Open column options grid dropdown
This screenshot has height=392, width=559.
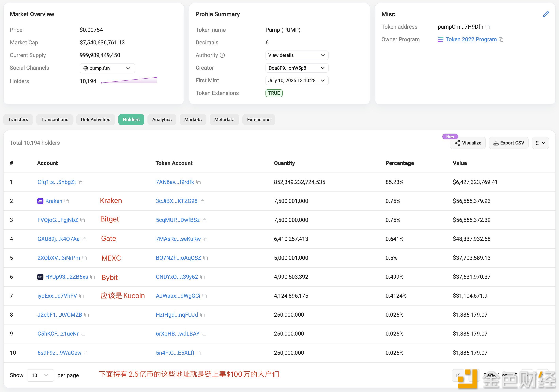click(x=540, y=143)
